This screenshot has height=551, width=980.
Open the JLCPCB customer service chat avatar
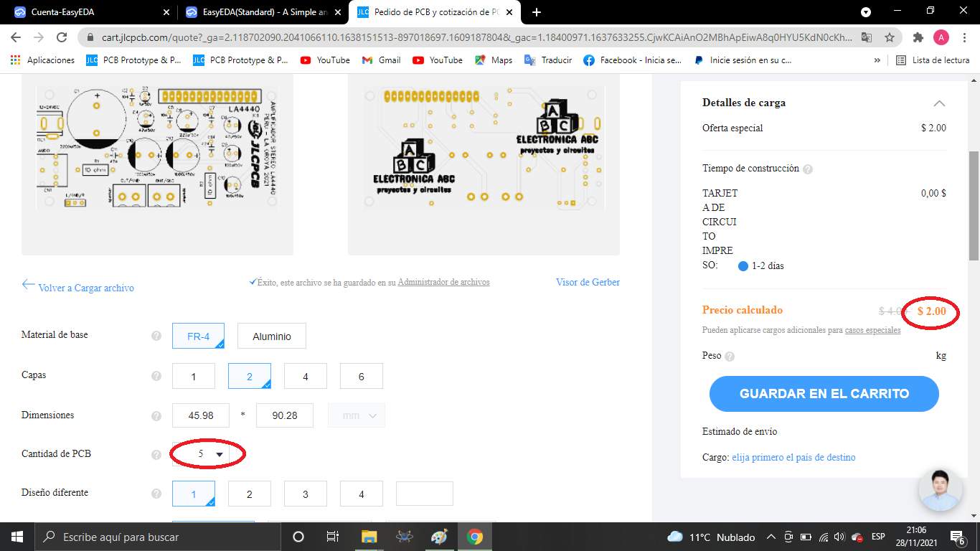pyautogui.click(x=941, y=488)
